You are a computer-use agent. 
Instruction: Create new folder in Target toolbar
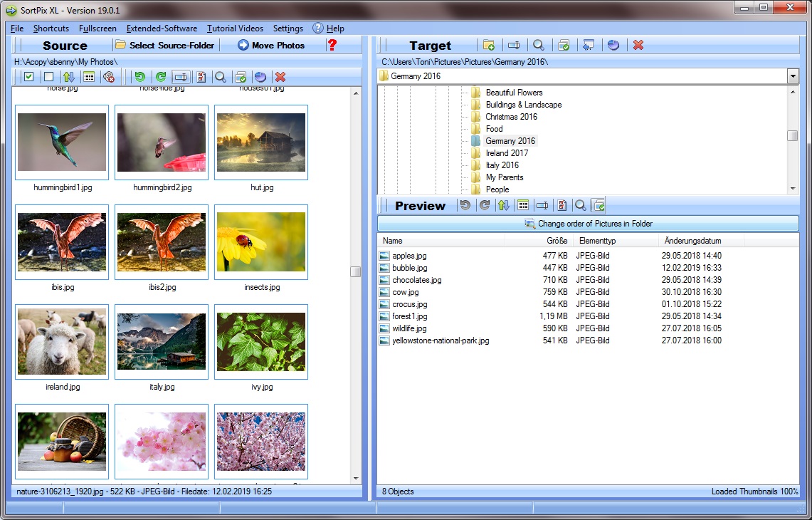click(x=489, y=45)
